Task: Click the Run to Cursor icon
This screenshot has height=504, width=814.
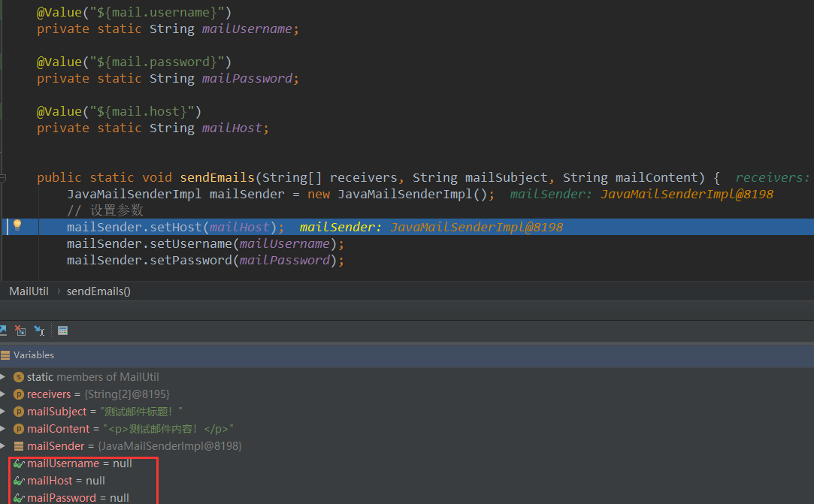Action: click(x=39, y=330)
